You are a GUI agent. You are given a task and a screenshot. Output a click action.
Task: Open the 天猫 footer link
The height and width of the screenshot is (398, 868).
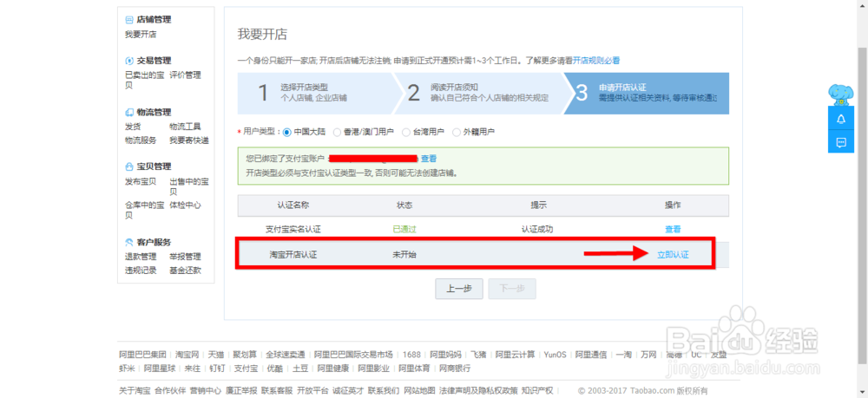(216, 355)
